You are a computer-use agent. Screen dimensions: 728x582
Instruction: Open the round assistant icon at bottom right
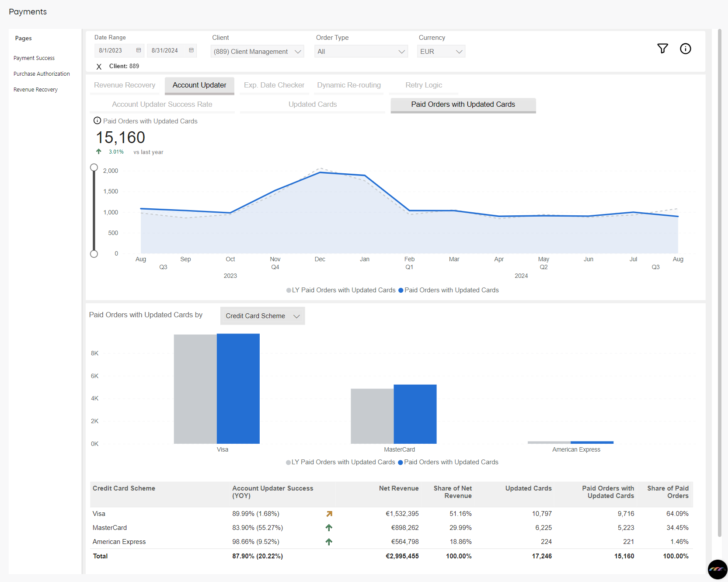click(x=717, y=569)
